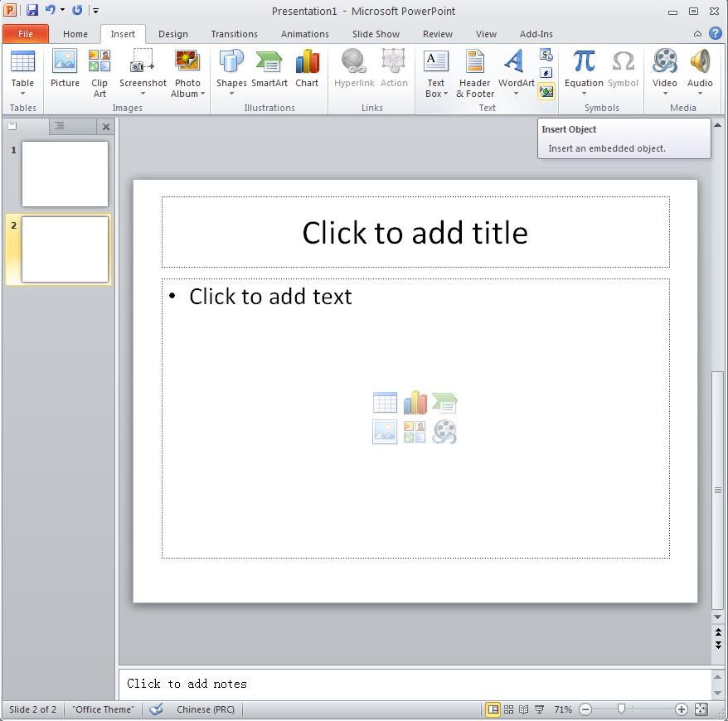Screen dimensions: 728x721
Task: Insert a SmartArt graphic
Action: [269, 72]
